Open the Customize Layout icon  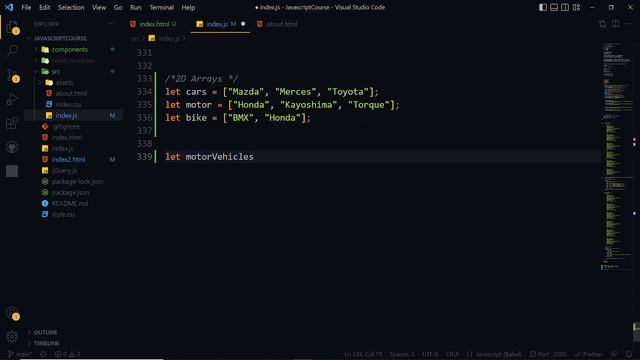tap(576, 7)
